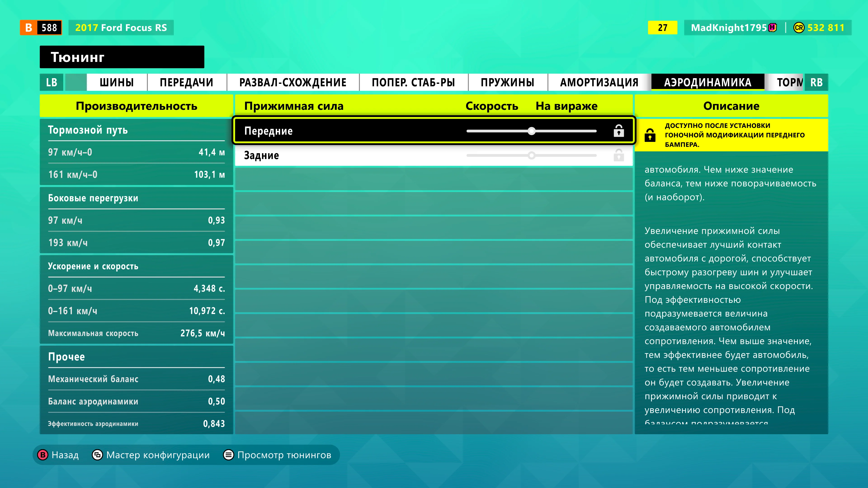The height and width of the screenshot is (488, 868).
Task: Open the ПЕРЕДАЧИ tab
Action: click(x=187, y=82)
